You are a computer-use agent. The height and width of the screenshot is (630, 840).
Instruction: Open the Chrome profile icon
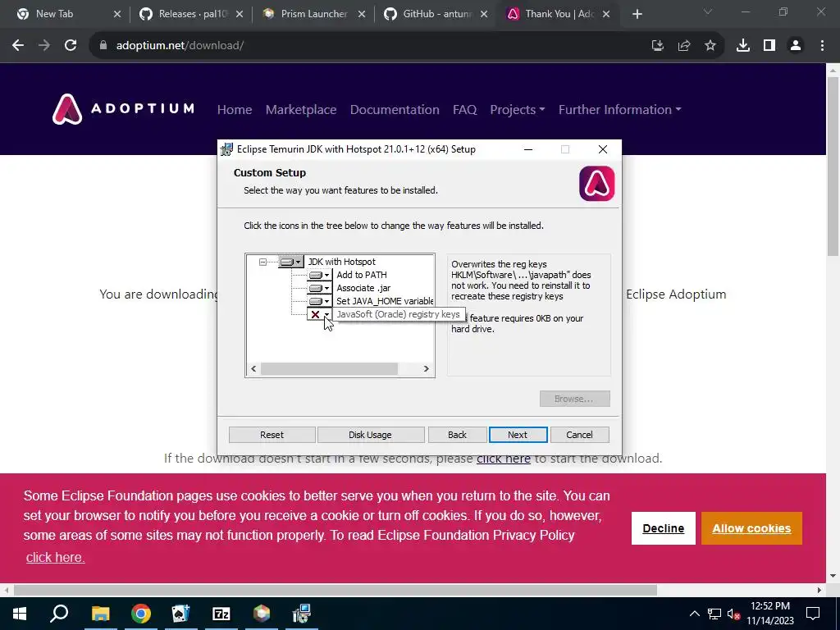click(x=796, y=46)
